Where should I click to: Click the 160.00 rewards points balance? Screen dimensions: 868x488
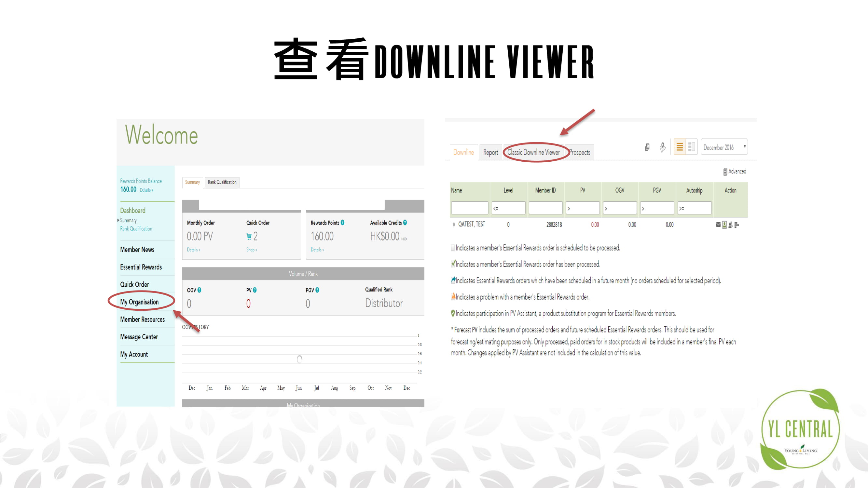(x=128, y=189)
